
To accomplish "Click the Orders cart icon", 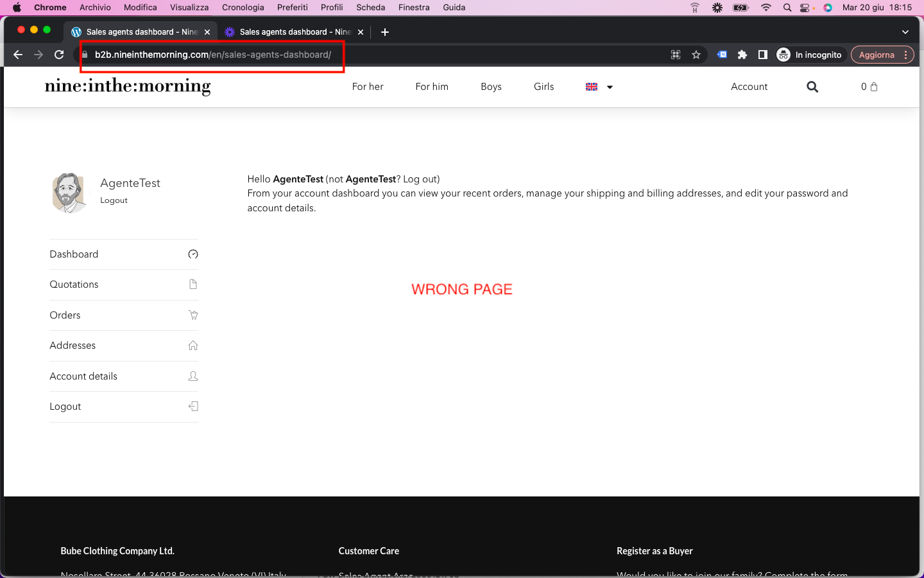I will pos(193,315).
